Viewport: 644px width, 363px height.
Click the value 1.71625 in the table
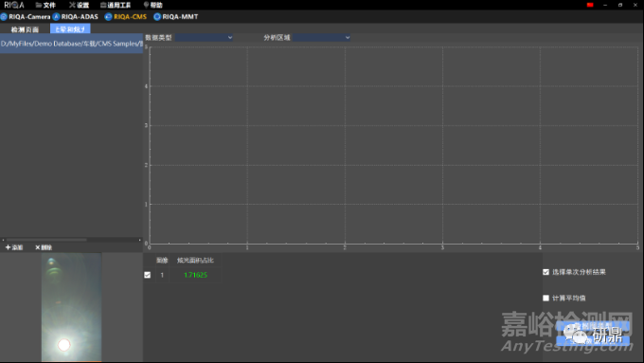195,275
